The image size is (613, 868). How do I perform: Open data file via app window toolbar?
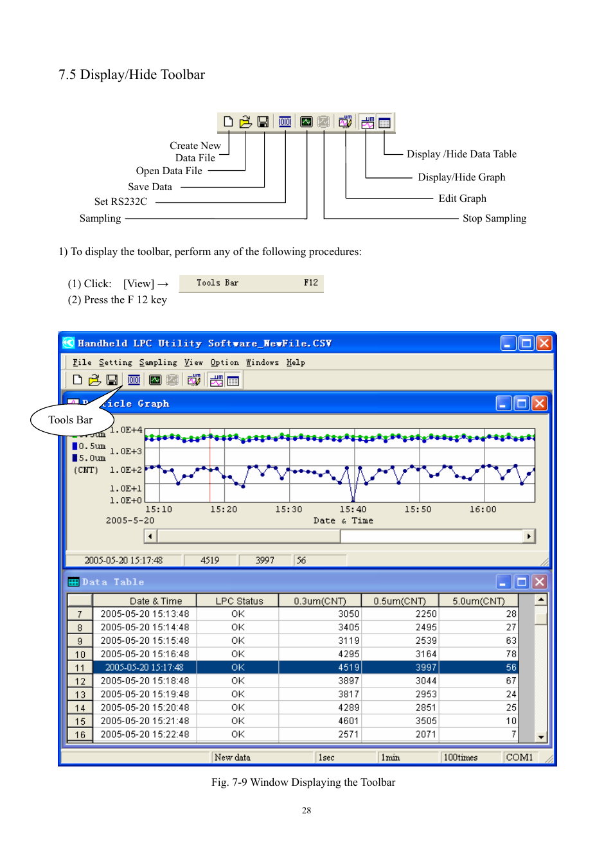[94, 380]
